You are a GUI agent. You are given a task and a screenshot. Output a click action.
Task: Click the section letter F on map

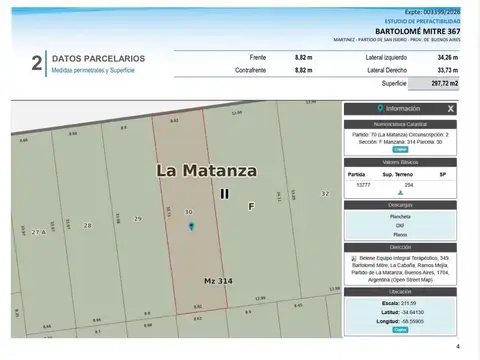pos(251,207)
